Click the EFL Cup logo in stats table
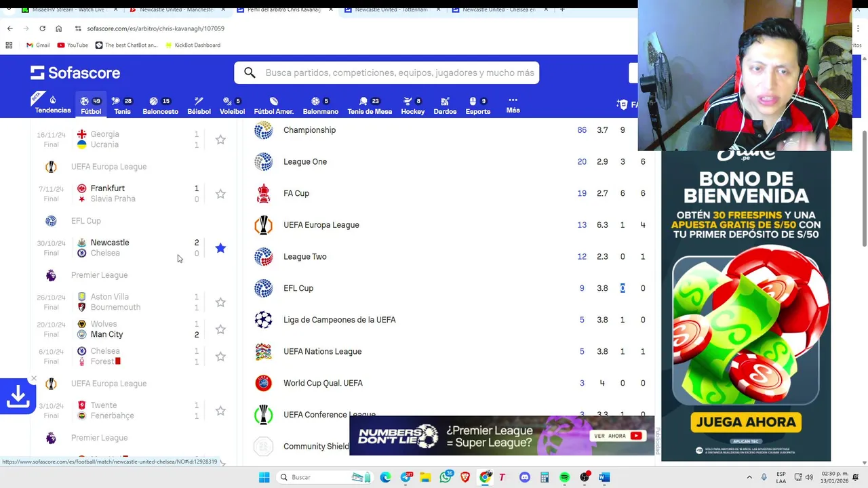Image resolution: width=868 pixels, height=488 pixels. 264,288
